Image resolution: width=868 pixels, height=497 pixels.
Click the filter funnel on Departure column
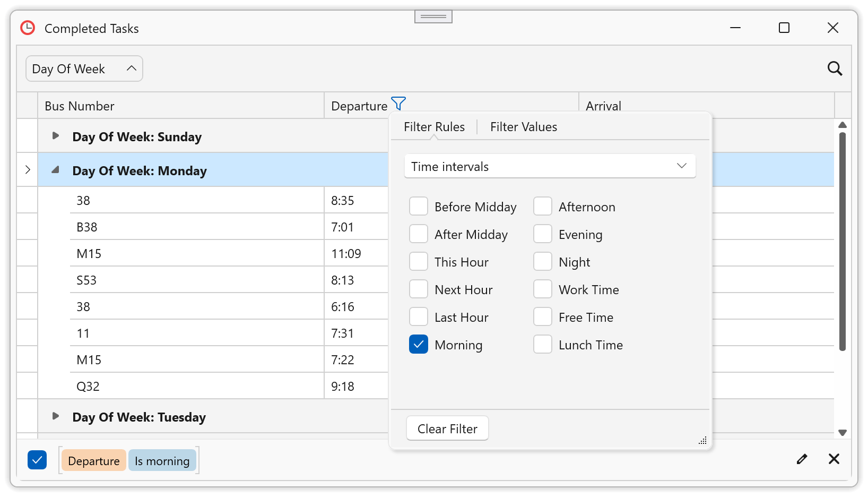(398, 104)
